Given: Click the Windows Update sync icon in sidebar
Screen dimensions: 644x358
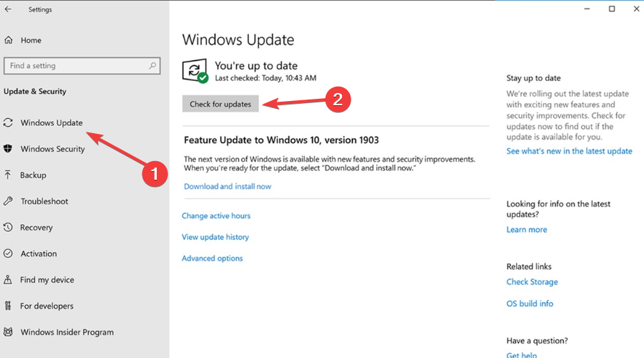Looking at the screenshot, I should coord(8,122).
